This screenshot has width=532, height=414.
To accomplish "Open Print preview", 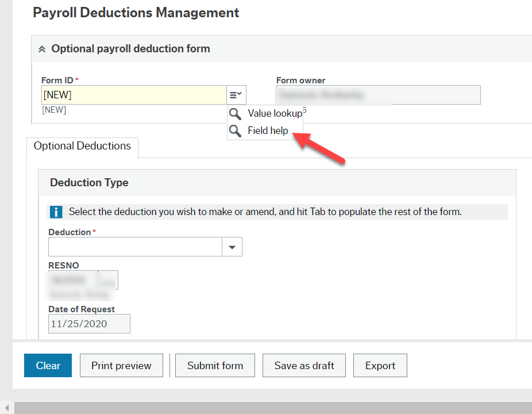I will click(x=121, y=365).
